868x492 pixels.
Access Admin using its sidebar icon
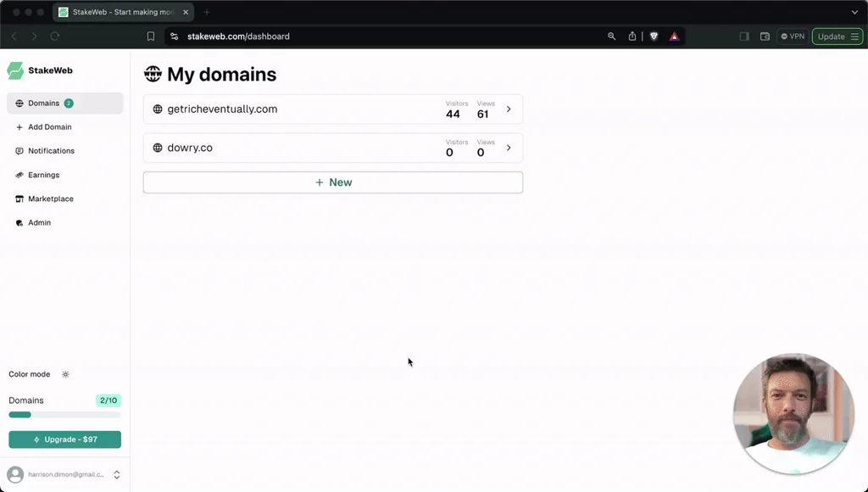click(19, 222)
